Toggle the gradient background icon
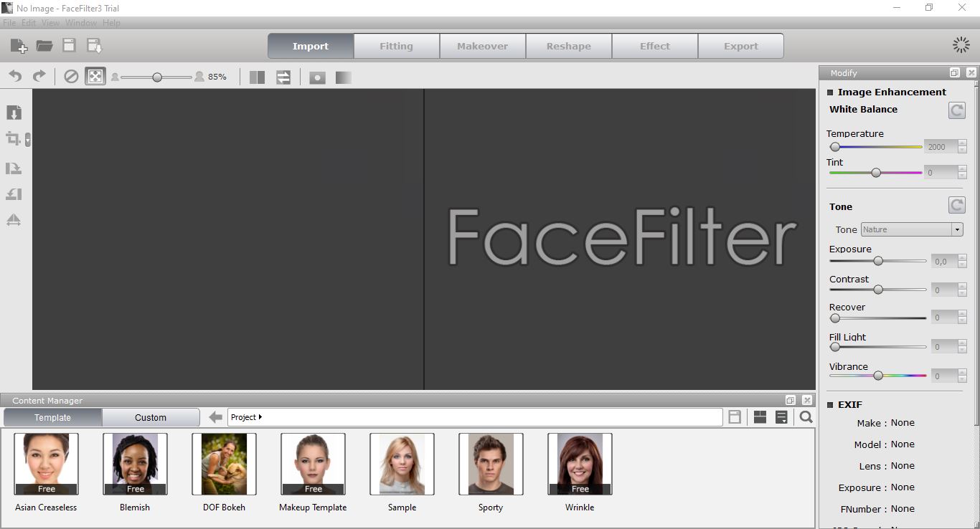 [344, 77]
